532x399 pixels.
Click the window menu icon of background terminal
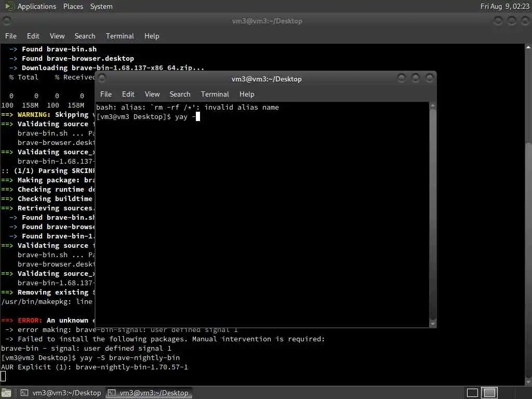click(6, 21)
